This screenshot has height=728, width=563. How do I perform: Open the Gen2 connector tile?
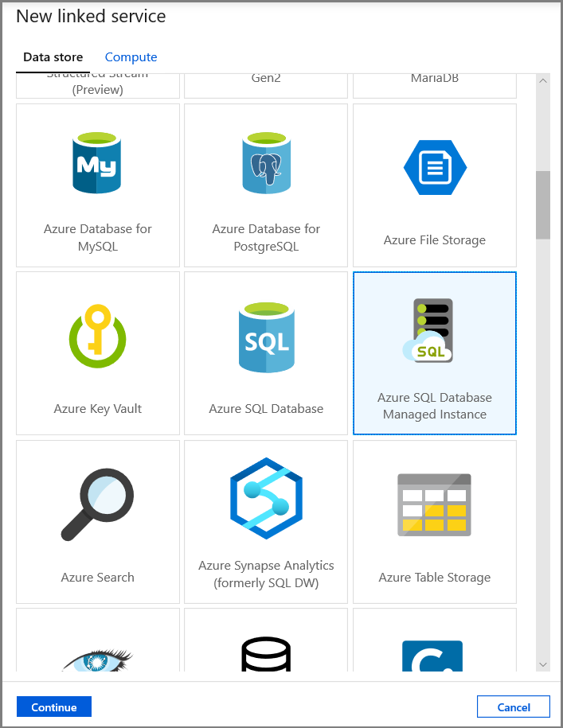click(266, 84)
